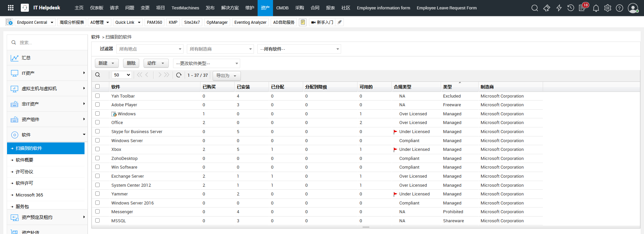Open the notifications bell icon
The height and width of the screenshot is (234, 644).
(x=596, y=8)
